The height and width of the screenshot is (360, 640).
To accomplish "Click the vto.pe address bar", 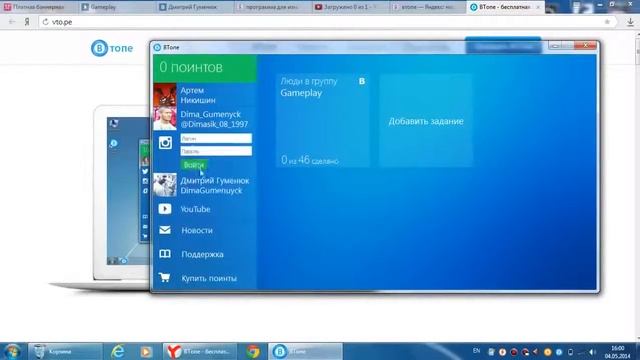I will [x=327, y=22].
